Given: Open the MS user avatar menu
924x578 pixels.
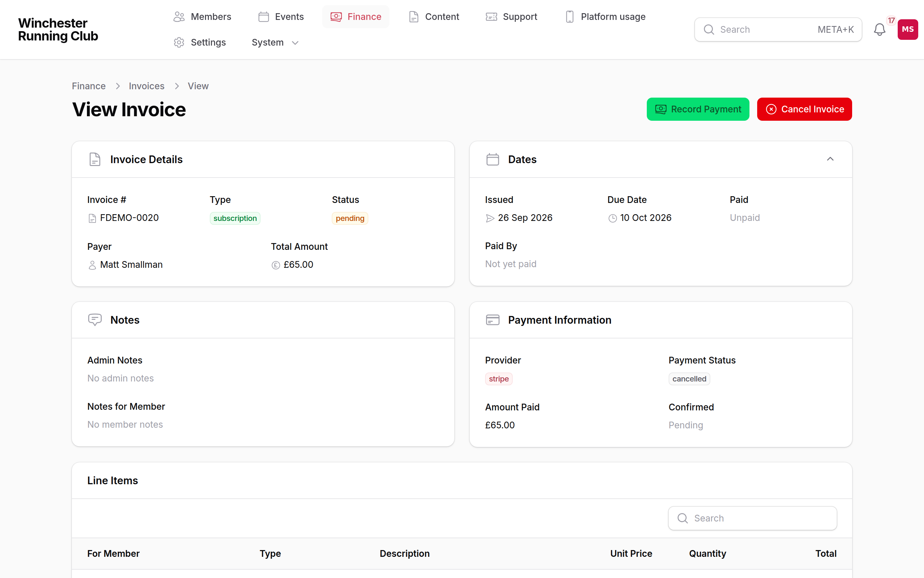Looking at the screenshot, I should (x=908, y=30).
